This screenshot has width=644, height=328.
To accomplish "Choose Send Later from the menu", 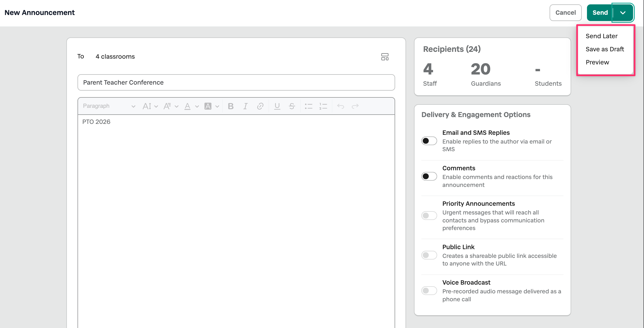I will click(601, 36).
